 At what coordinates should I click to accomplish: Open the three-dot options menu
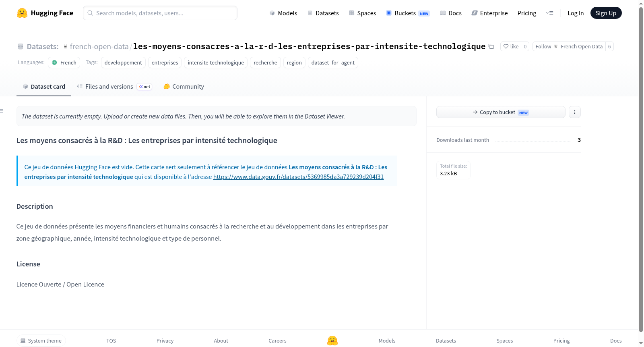pos(575,112)
